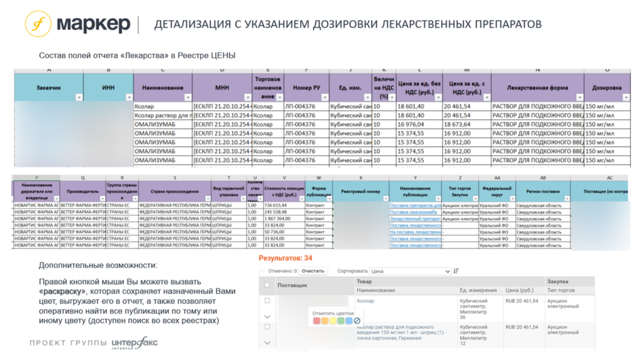The width and height of the screenshot is (644, 359).
Task: Open the Номер РУ filter arrow
Action: (325, 97)
